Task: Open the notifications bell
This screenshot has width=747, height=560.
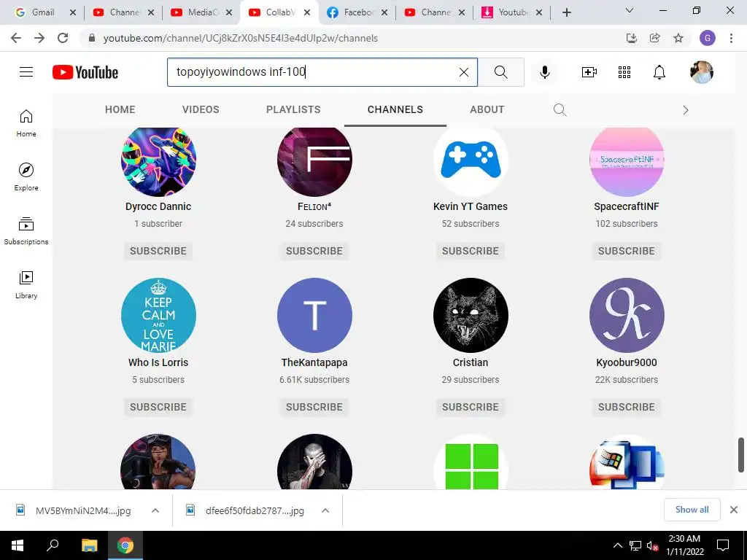Action: tap(659, 72)
